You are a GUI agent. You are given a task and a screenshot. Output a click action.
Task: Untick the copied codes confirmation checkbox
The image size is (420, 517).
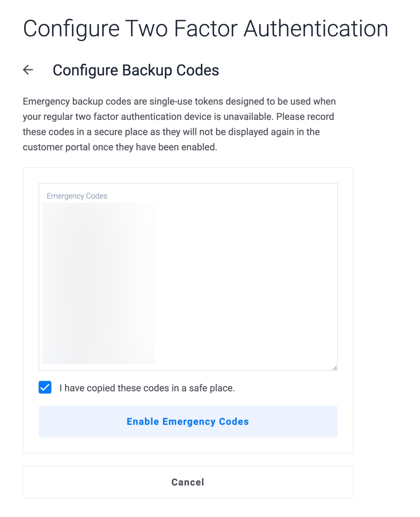(45, 388)
